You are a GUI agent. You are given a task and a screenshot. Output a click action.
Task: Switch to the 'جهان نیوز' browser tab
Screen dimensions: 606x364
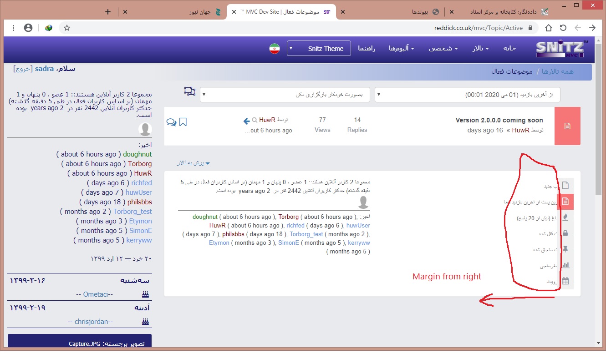200,12
